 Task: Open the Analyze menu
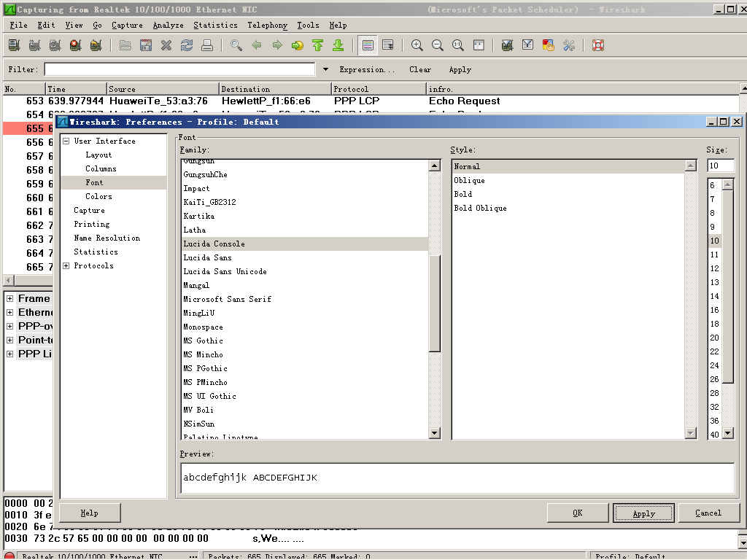(169, 26)
